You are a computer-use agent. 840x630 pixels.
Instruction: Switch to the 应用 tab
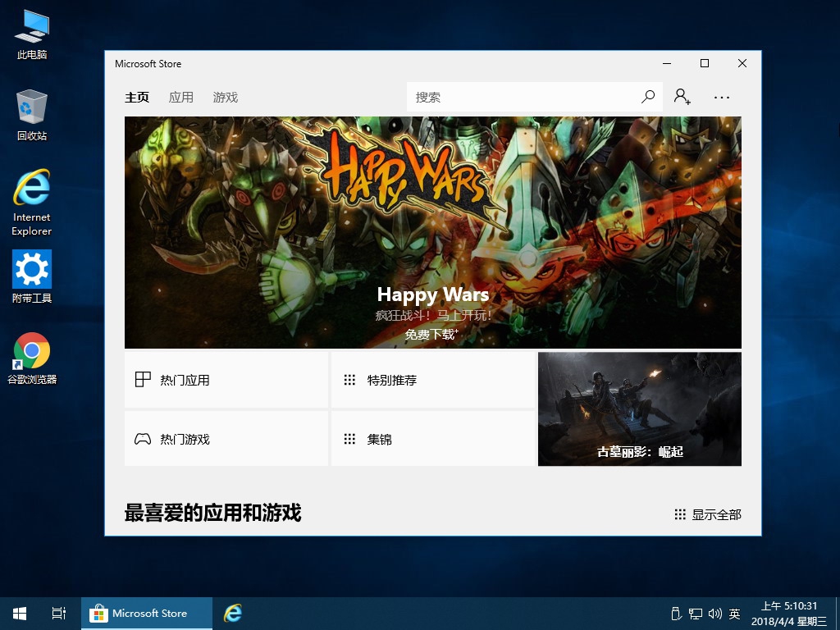tap(181, 98)
